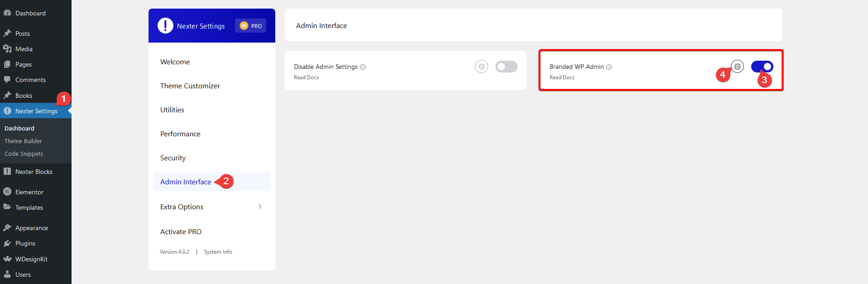Click the Pages icon in sidebar
Screen dimensions: 868x284
click(x=7, y=64)
